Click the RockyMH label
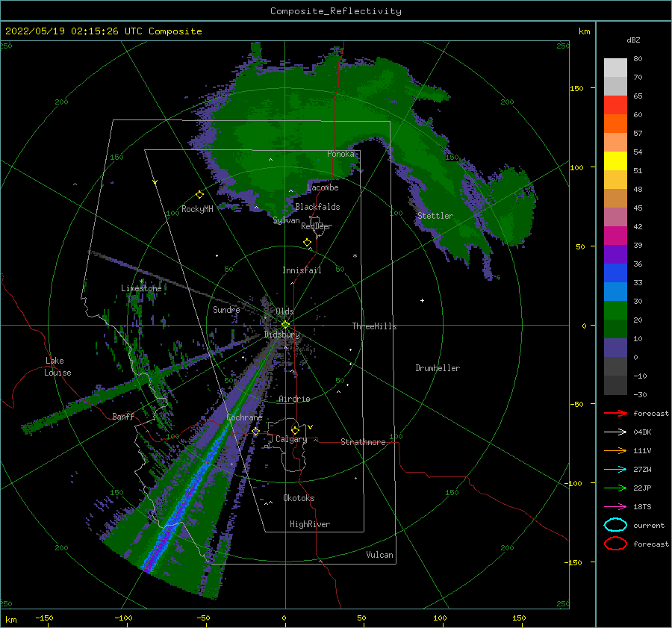The width and height of the screenshot is (672, 628). click(197, 209)
